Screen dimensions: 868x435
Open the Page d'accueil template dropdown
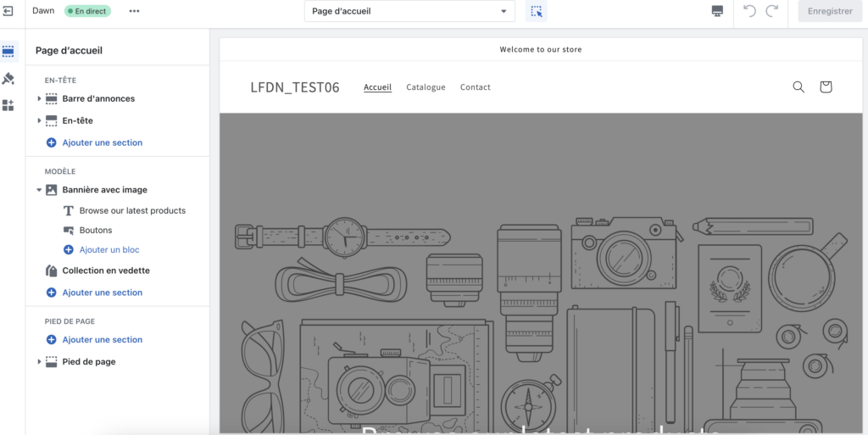pos(409,11)
